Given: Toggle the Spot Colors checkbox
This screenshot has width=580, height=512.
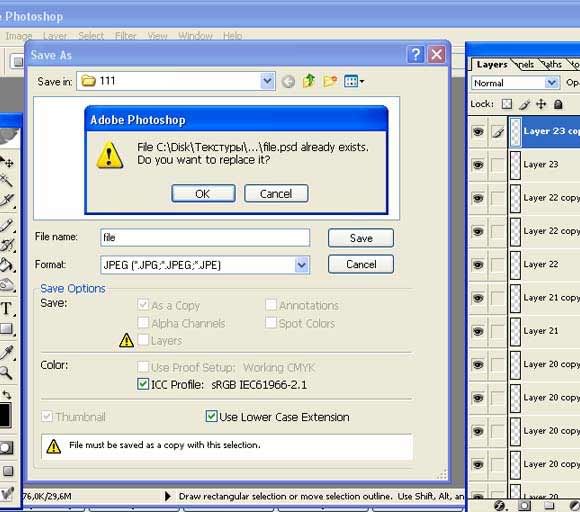Looking at the screenshot, I should 271,322.
